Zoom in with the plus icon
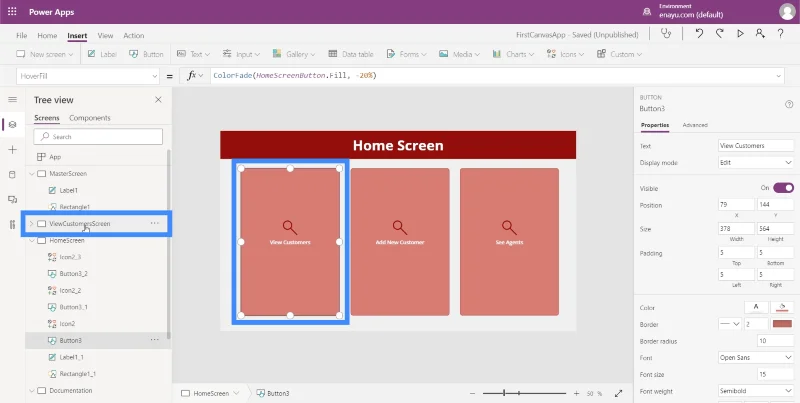Screen dimensions: 800x403 pos(576,393)
